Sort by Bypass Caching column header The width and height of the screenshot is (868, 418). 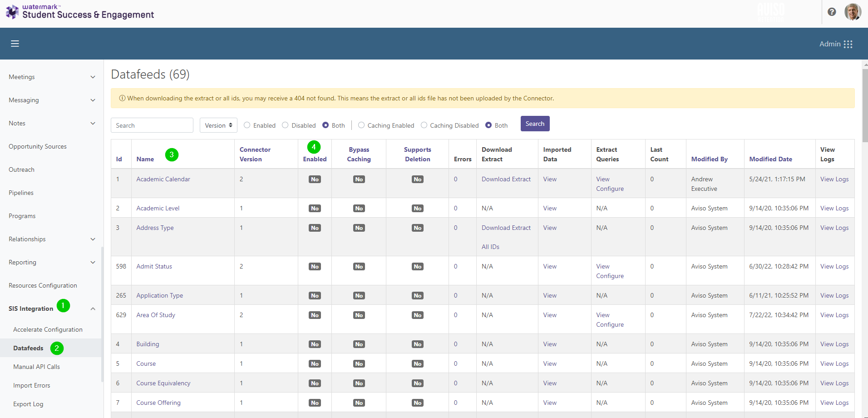[359, 154]
